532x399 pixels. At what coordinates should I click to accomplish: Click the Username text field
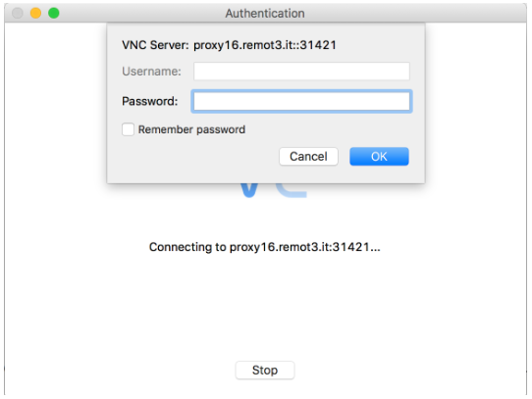(x=301, y=72)
